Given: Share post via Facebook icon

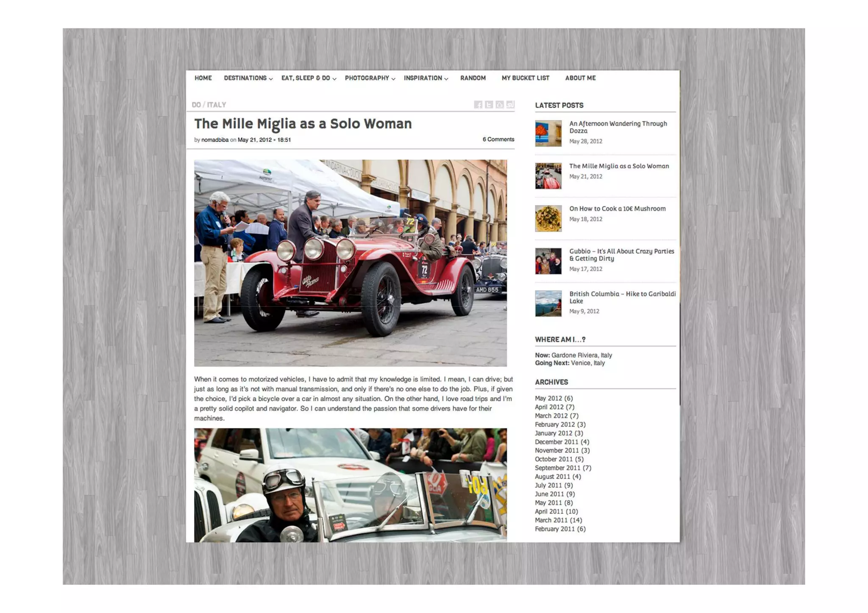Looking at the screenshot, I should pyautogui.click(x=478, y=105).
